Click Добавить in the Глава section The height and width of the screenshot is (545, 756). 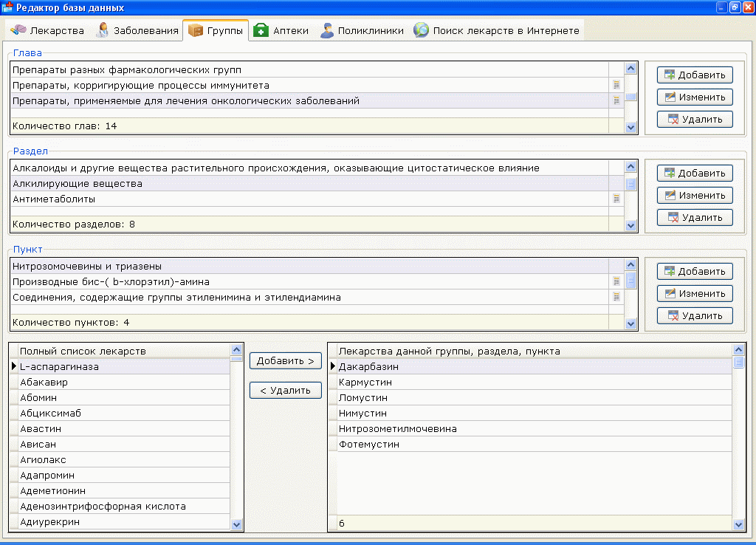(x=695, y=75)
